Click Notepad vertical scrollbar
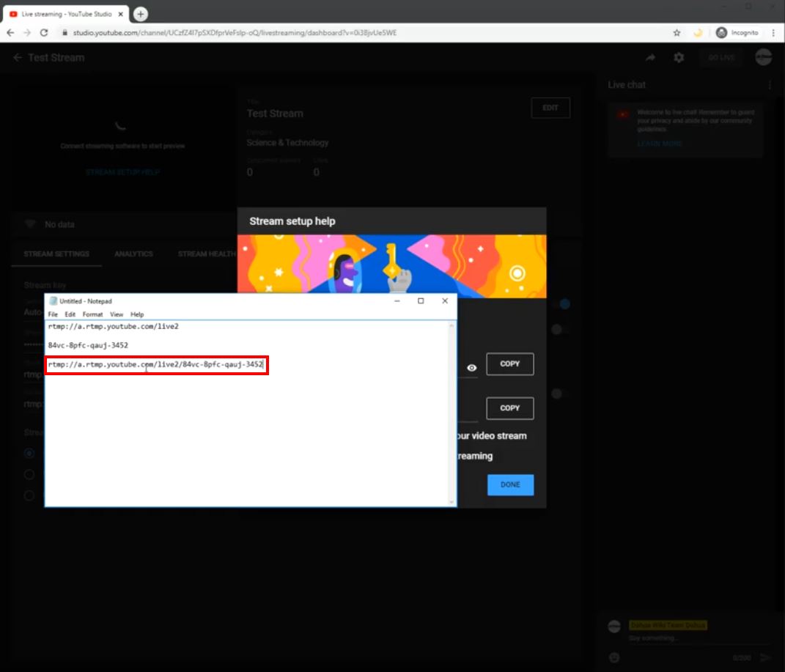 (x=452, y=413)
